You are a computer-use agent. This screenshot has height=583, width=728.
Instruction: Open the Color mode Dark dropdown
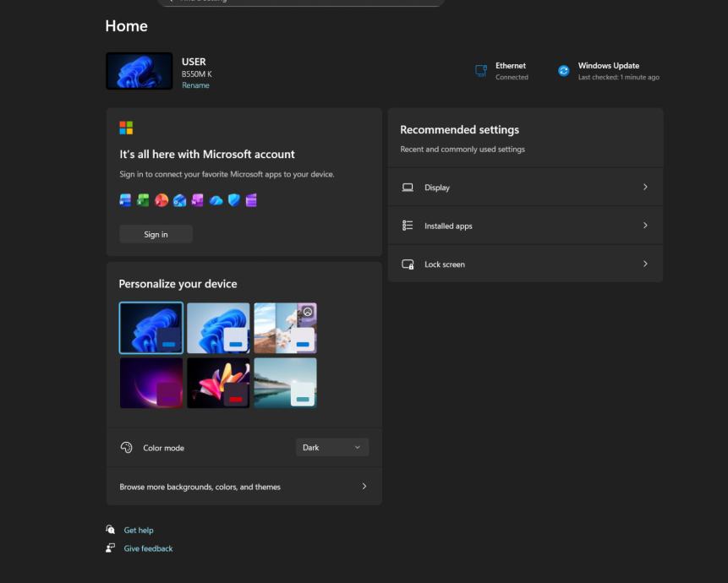332,448
